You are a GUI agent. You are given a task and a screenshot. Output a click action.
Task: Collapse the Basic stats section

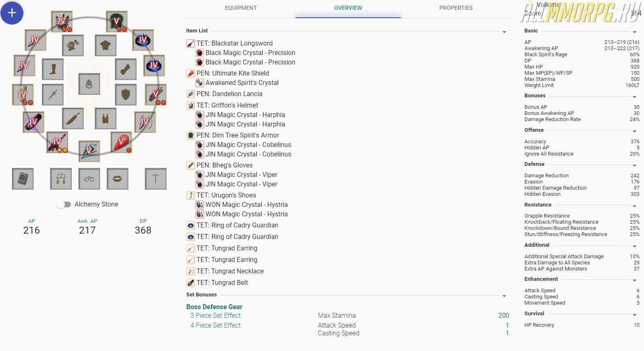pyautogui.click(x=635, y=32)
